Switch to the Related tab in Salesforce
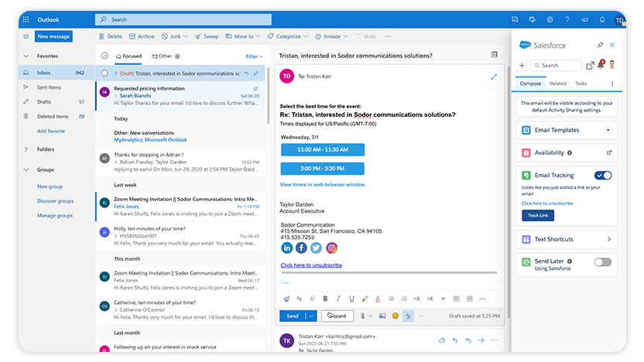 557,84
